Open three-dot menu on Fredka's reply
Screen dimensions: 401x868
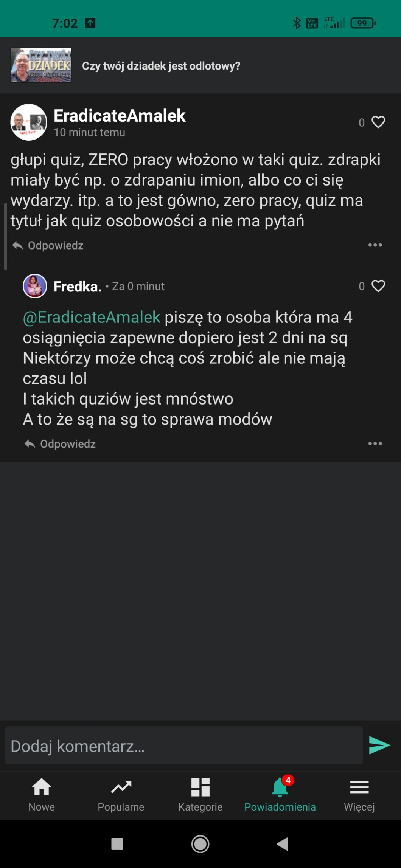(375, 443)
